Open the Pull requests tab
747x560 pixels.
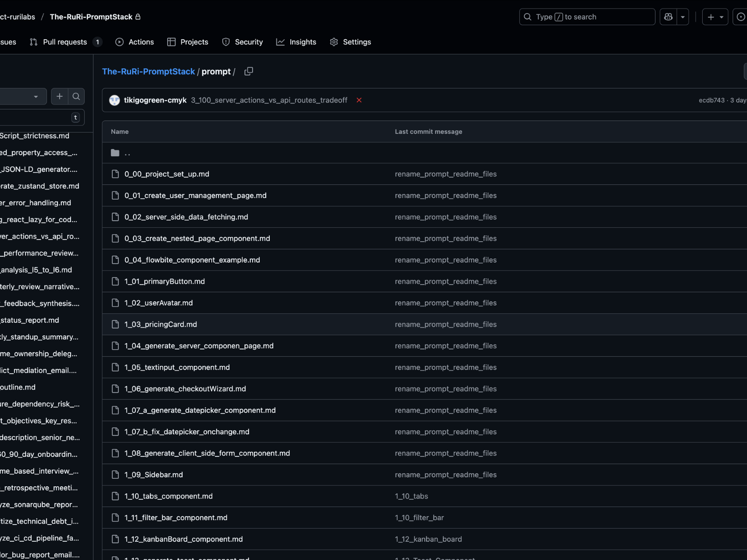point(65,42)
